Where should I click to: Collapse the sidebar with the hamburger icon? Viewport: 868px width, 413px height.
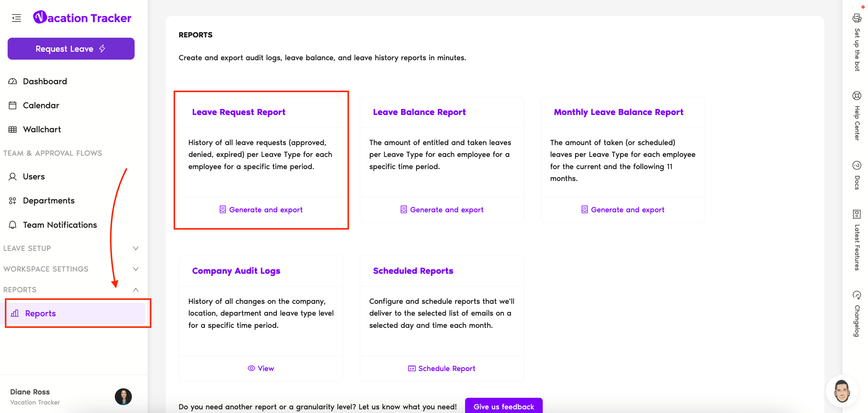coord(16,18)
